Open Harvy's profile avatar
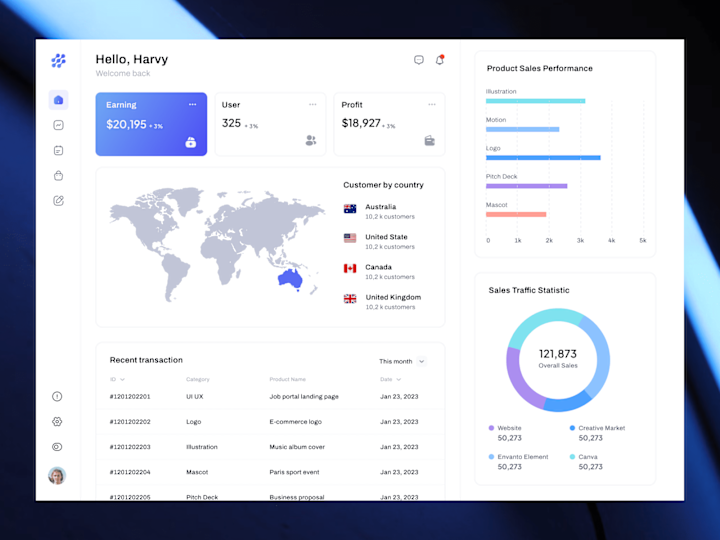720x540 pixels. click(57, 476)
